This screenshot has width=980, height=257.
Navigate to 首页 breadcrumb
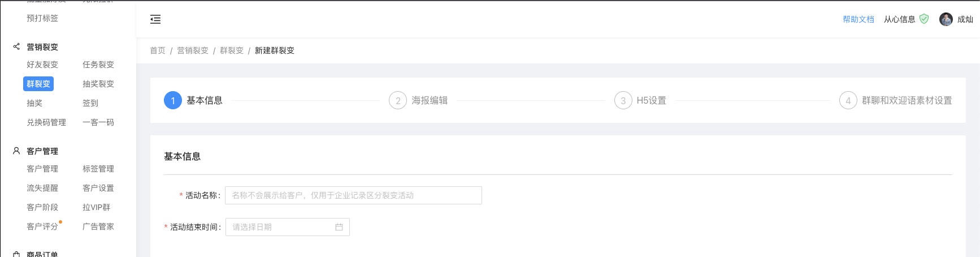coord(158,50)
